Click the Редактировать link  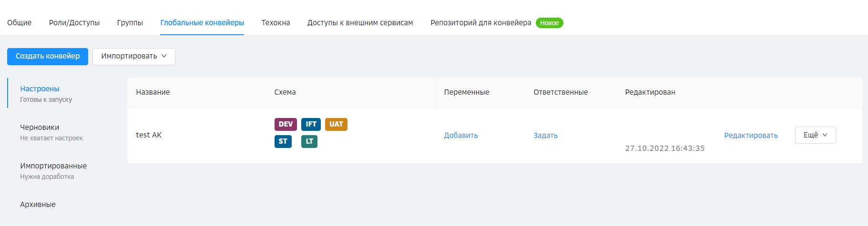pos(751,136)
